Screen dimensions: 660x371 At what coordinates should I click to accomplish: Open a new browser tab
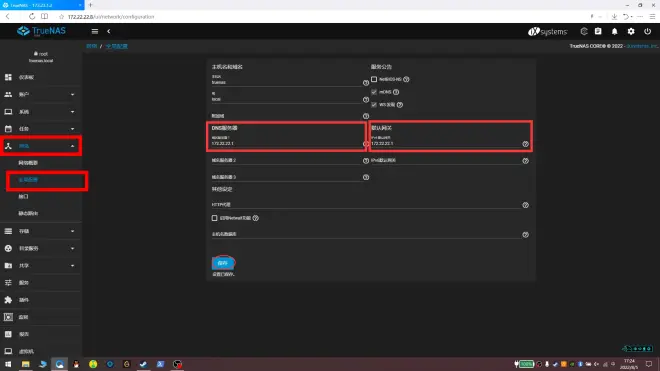pos(90,5)
